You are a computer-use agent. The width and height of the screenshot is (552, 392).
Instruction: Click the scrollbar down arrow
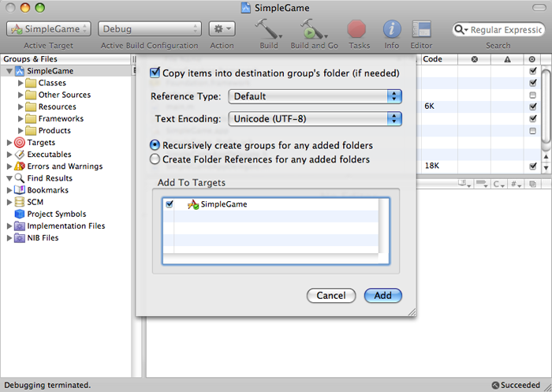[546, 168]
